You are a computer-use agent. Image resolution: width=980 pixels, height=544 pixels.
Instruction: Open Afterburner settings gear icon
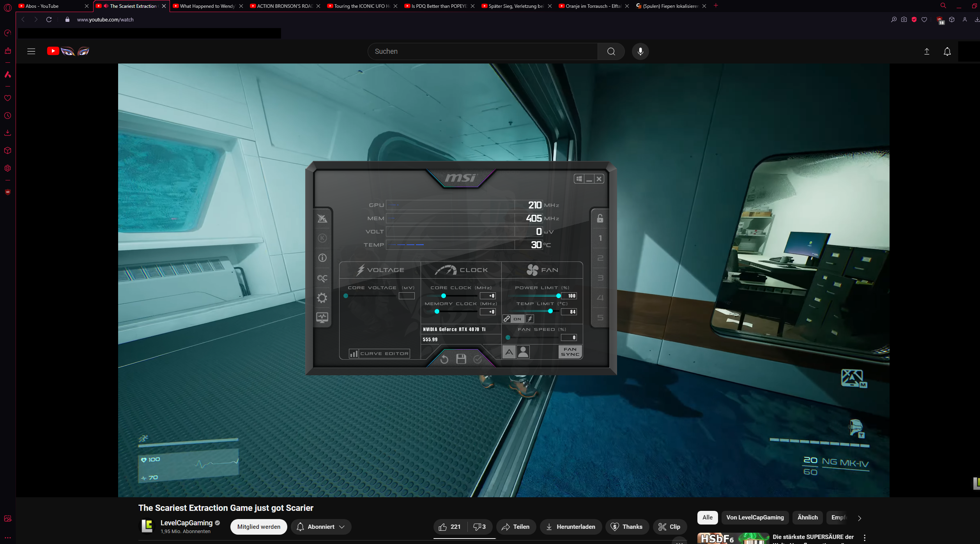point(322,298)
